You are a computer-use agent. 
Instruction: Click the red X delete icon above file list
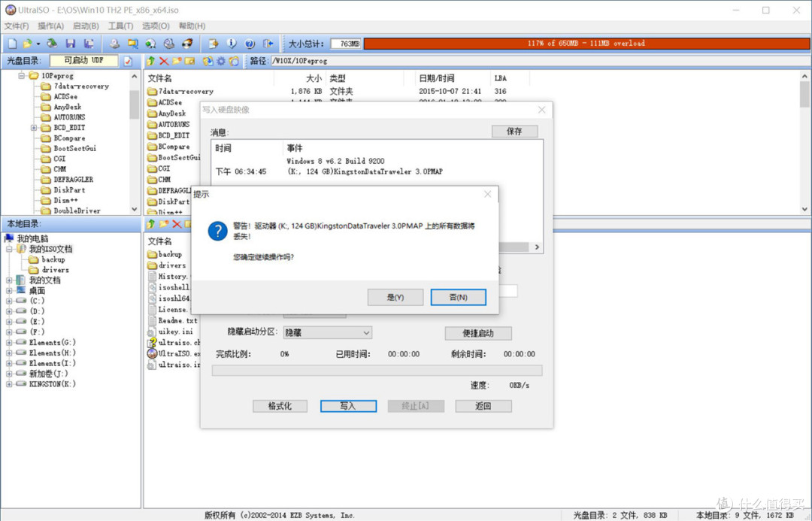(x=163, y=62)
